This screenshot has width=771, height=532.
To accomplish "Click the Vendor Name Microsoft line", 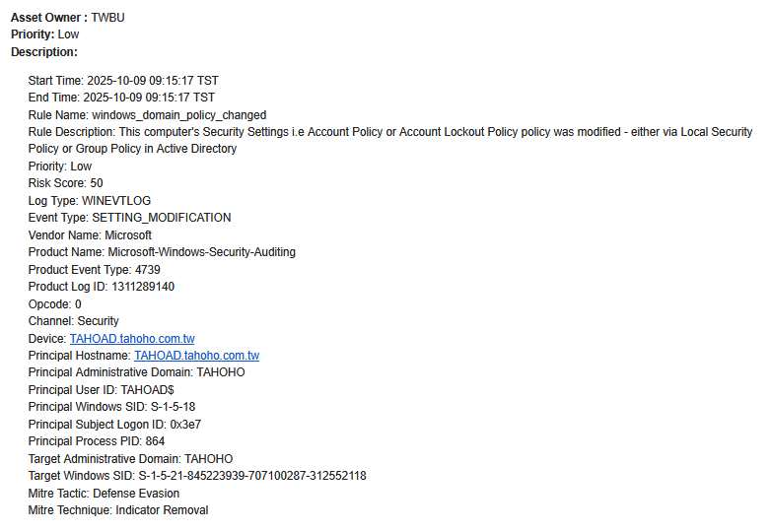I will click(90, 235).
